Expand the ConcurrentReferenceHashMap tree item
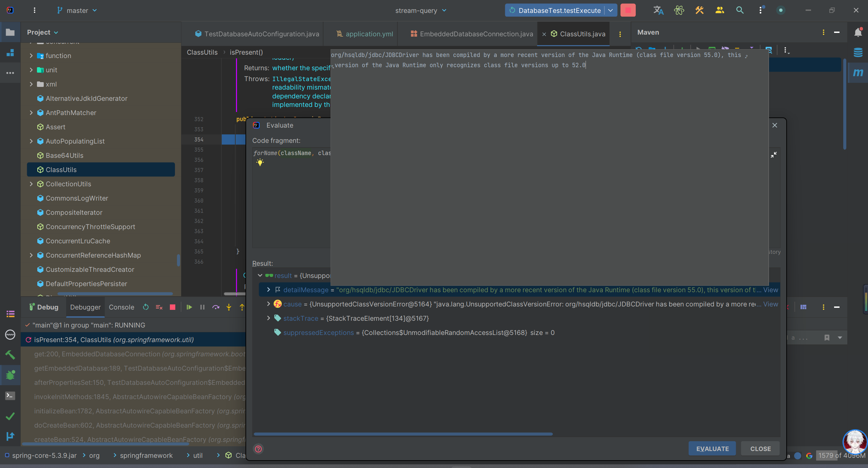Image resolution: width=868 pixels, height=468 pixels. (x=31, y=255)
